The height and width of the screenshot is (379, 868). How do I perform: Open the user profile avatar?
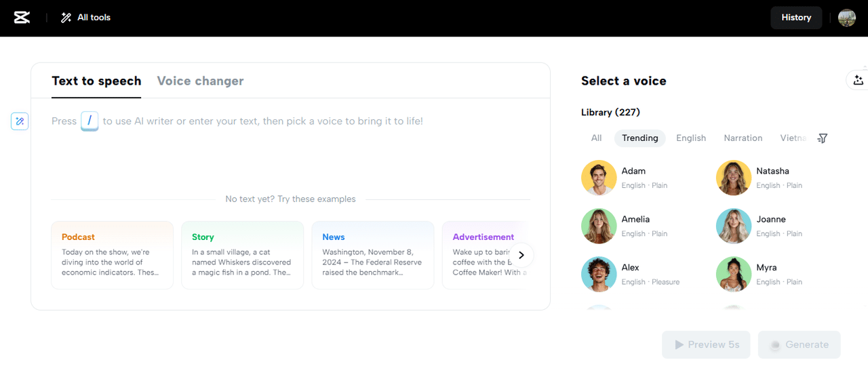(846, 18)
